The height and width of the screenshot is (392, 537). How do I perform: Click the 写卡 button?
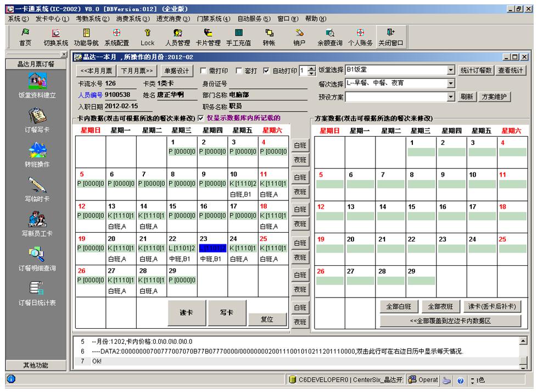click(x=226, y=312)
